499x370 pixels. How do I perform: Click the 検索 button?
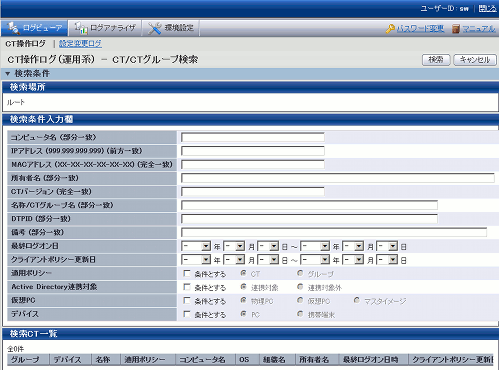(x=436, y=60)
